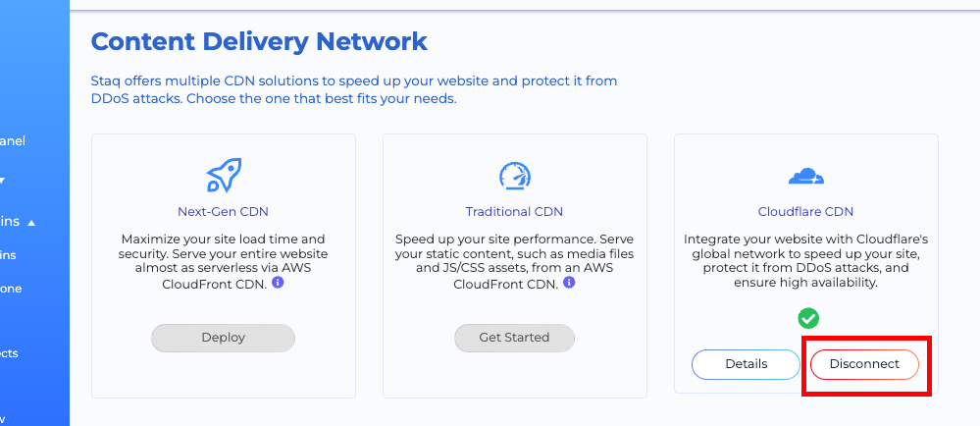
Task: Select the Cloudflare CDN title
Action: click(x=806, y=211)
